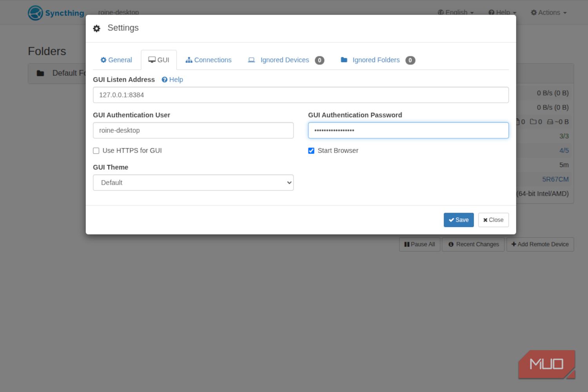The width and height of the screenshot is (588, 392).
Task: Click the 5R67CM device identification link
Action: [555, 179]
